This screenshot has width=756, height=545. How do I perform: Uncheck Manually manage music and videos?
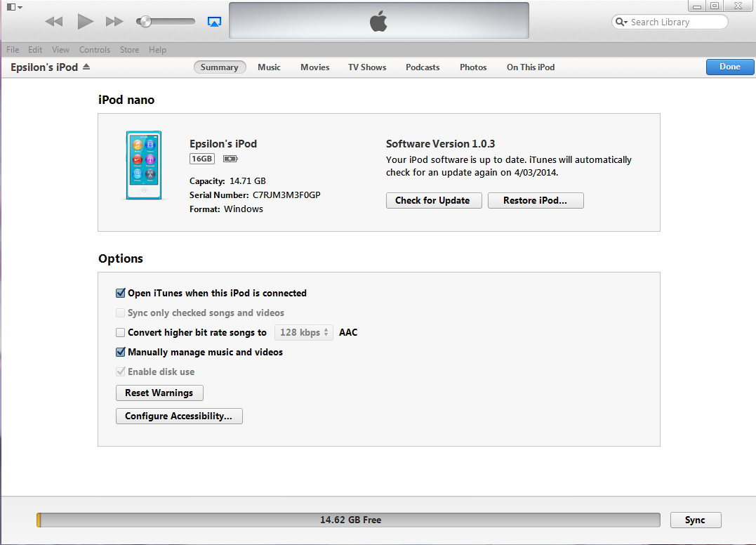coord(121,352)
